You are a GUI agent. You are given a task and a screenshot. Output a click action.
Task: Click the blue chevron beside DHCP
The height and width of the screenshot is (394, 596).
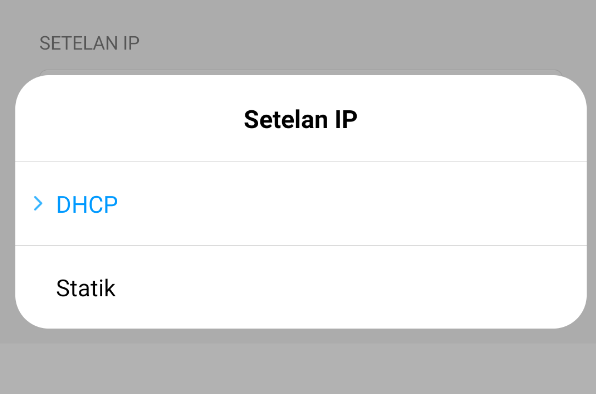pyautogui.click(x=38, y=204)
